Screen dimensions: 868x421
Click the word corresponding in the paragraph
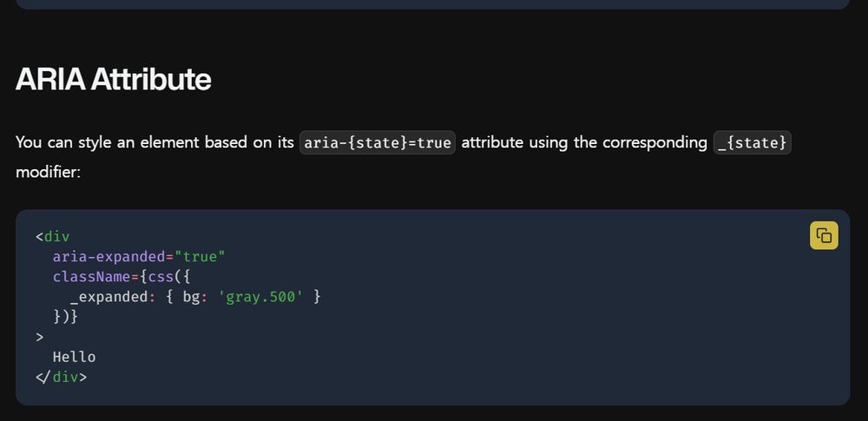point(654,143)
